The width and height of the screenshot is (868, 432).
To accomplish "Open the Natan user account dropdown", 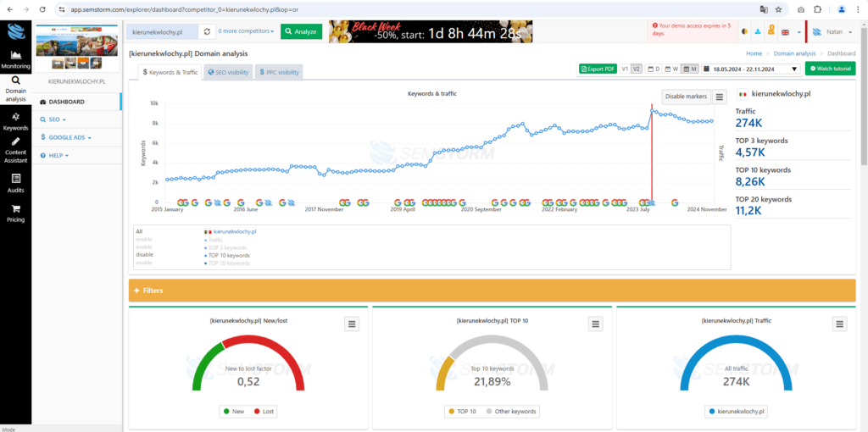I will (832, 32).
